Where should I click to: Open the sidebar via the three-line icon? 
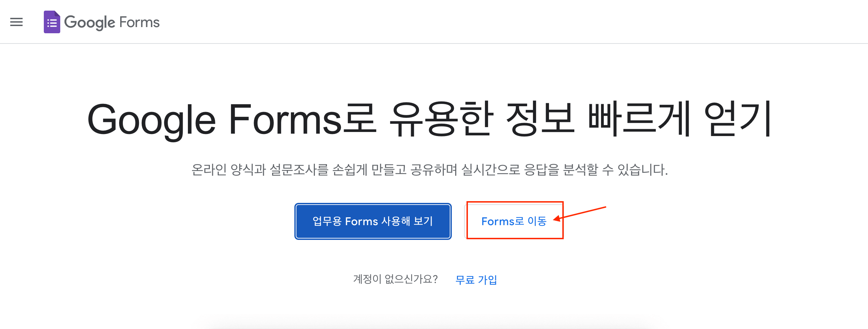point(16,22)
